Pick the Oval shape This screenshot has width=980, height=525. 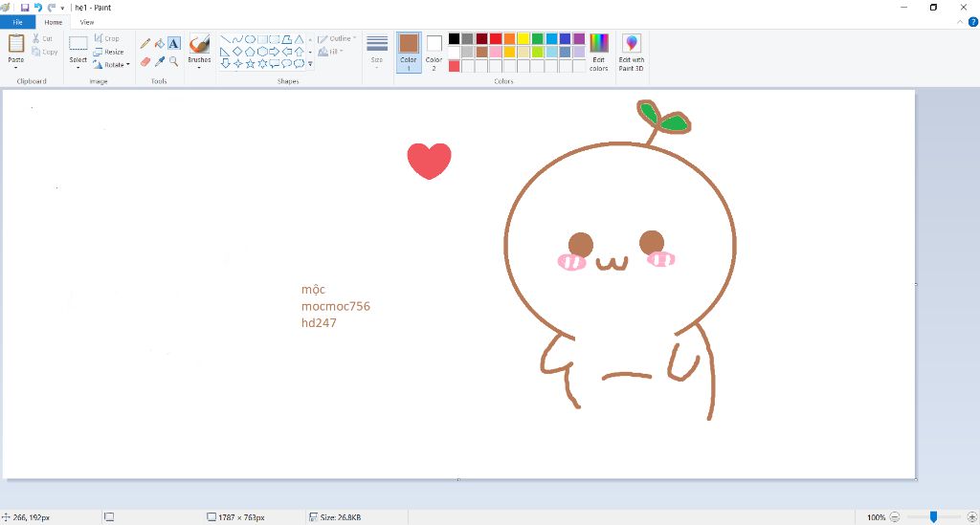point(250,39)
